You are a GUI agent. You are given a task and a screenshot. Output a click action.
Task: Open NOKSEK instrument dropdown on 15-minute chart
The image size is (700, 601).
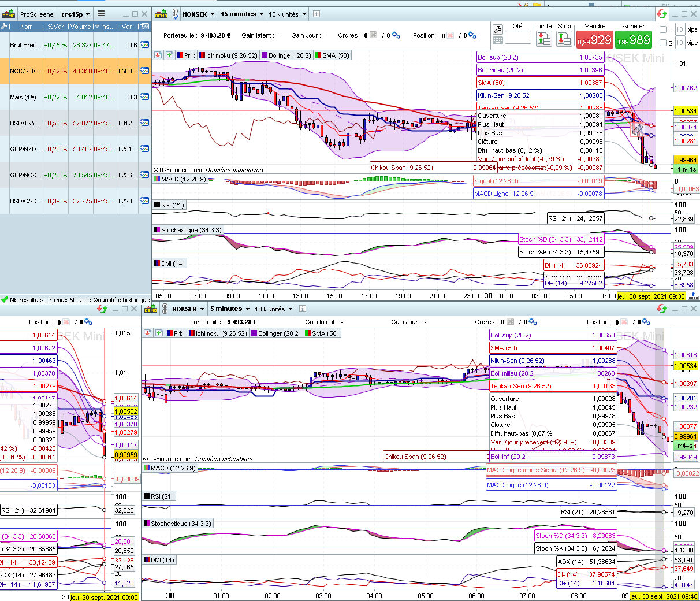tap(199, 14)
